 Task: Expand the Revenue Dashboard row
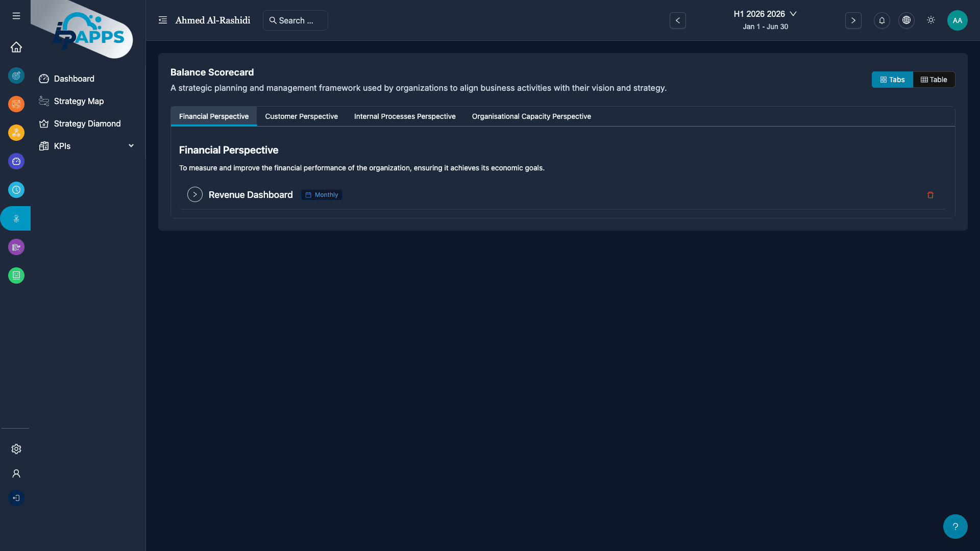[194, 194]
